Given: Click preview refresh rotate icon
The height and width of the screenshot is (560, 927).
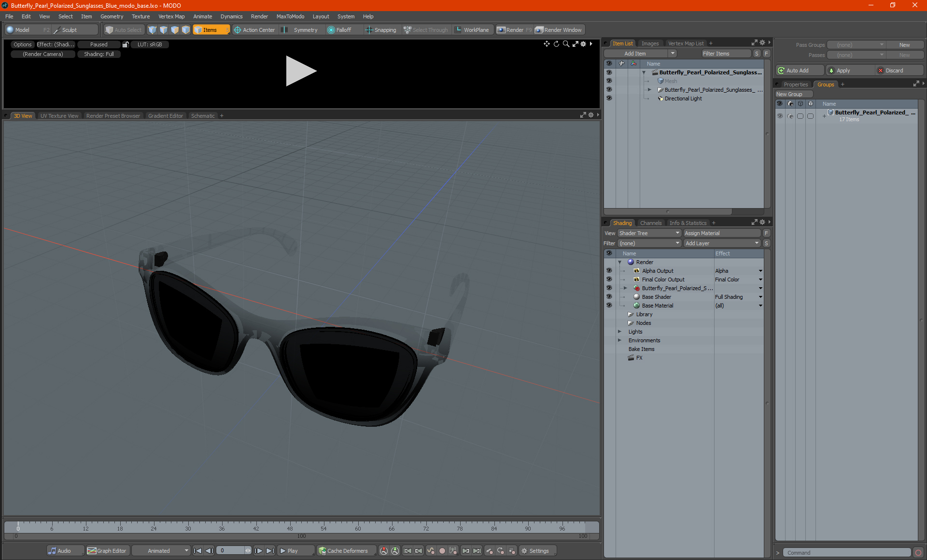Looking at the screenshot, I should (x=556, y=44).
